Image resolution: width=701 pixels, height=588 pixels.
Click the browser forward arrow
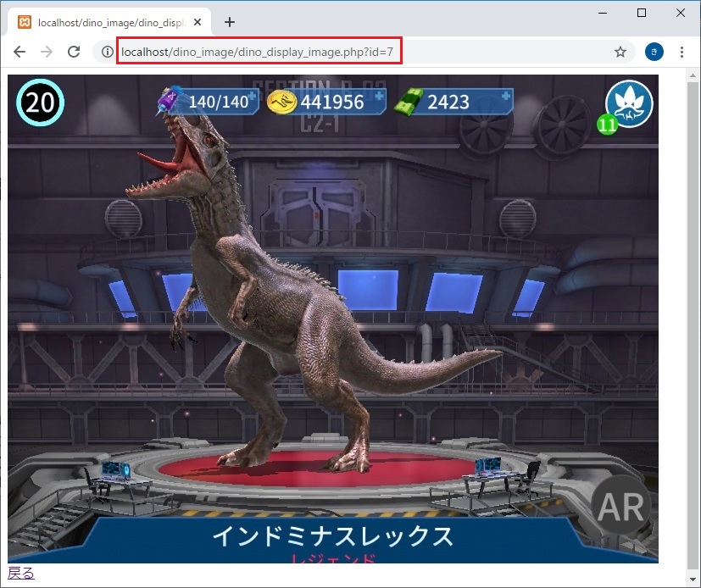coord(47,52)
